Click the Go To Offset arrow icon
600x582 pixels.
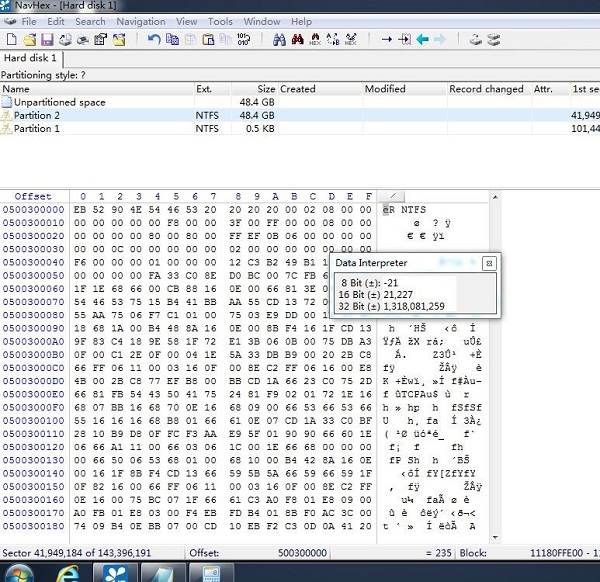387,39
